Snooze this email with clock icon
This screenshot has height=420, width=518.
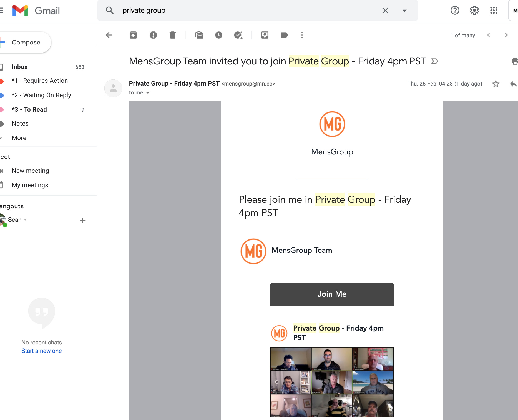point(219,35)
